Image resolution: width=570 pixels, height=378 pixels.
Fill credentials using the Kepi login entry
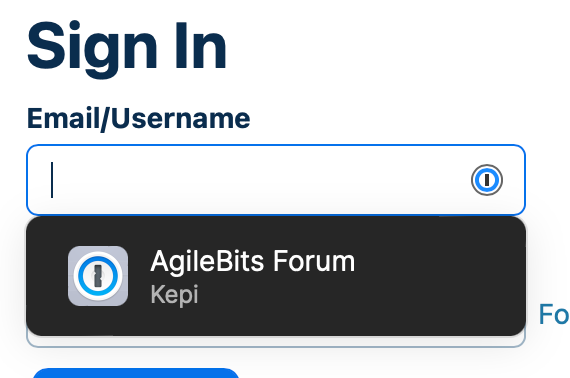276,276
